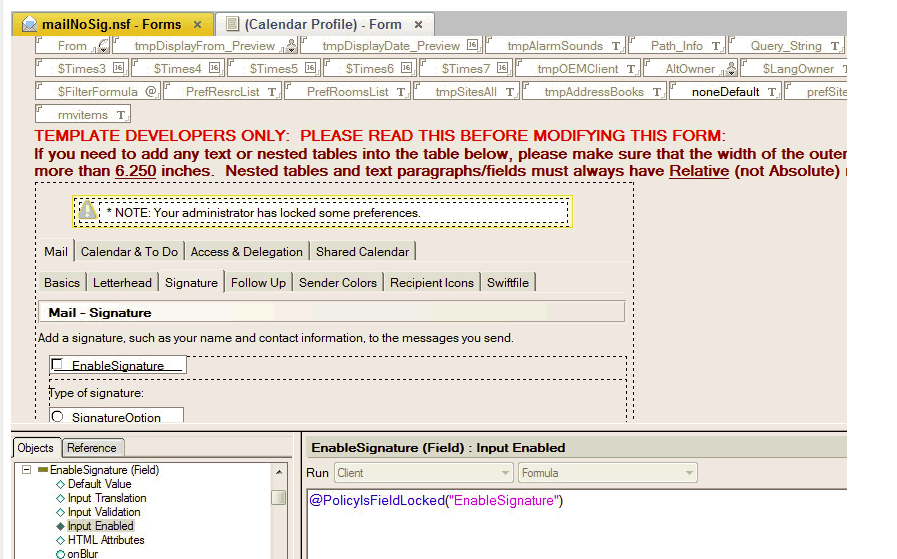This screenshot has height=559, width=897.
Task: Select Input Translation in the objects tree
Action: pyautogui.click(x=106, y=498)
